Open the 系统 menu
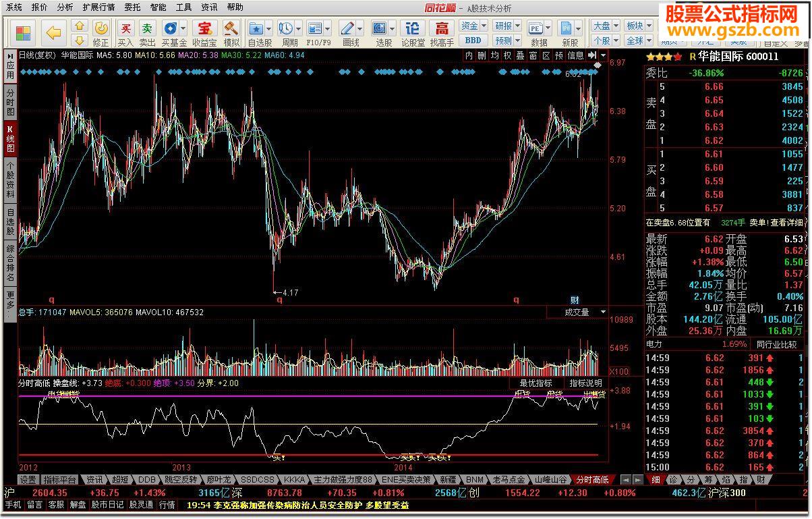 14,7
